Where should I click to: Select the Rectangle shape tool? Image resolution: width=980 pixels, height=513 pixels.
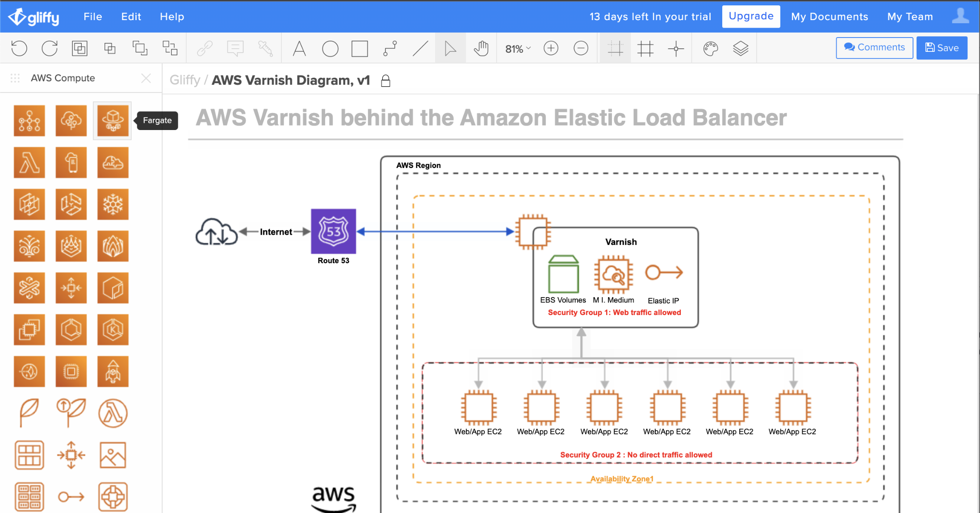[360, 48]
